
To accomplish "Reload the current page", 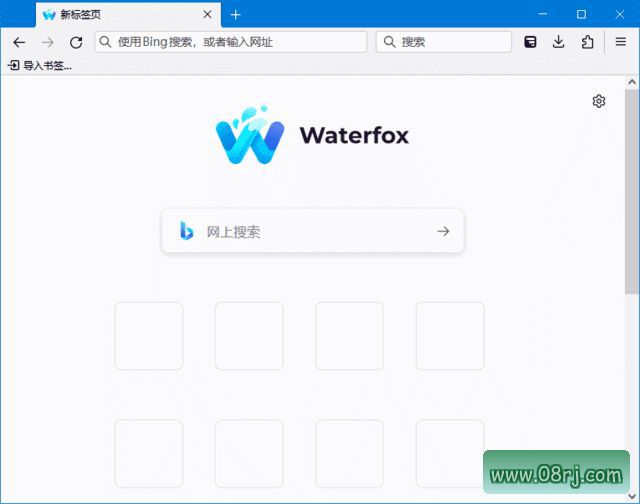I will pyautogui.click(x=76, y=42).
